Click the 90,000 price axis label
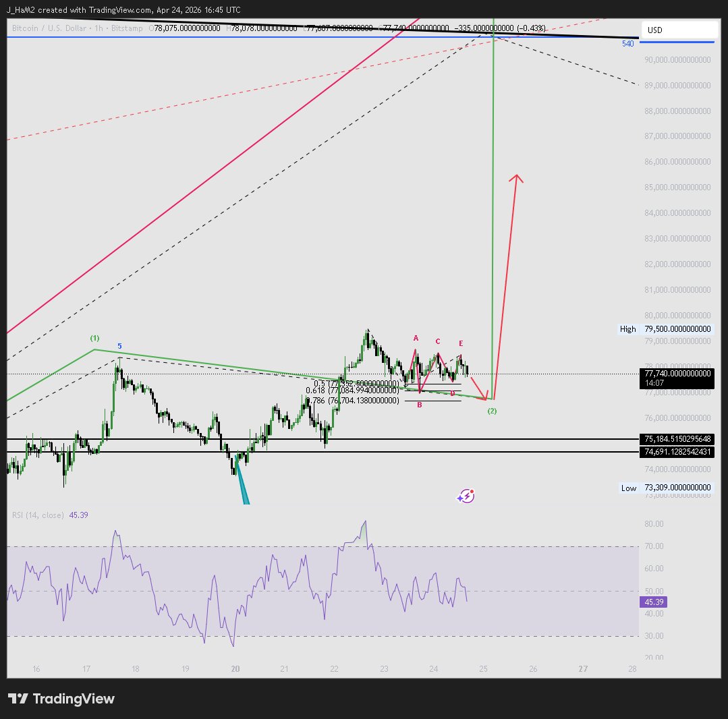728x719 pixels. tap(677, 59)
